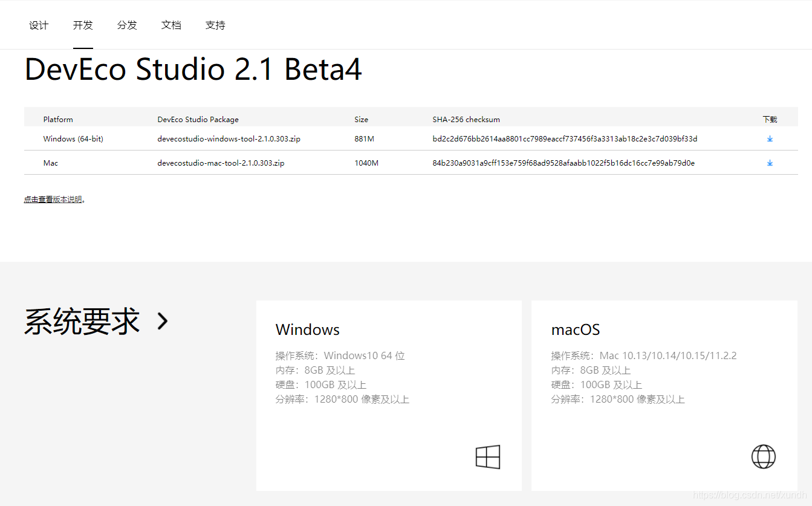Click devecostudio-mac-tool-2.1.0.303.zip file name
812x506 pixels.
pyautogui.click(x=221, y=163)
